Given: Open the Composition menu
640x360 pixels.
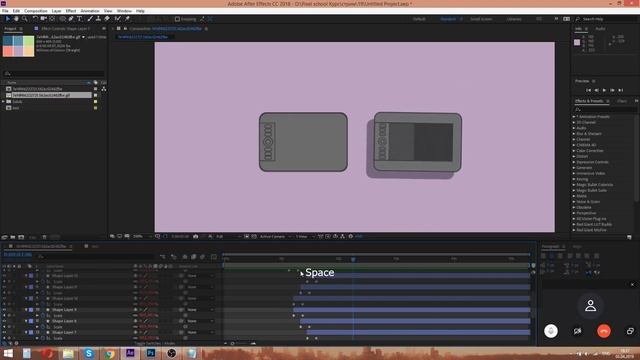Looking at the screenshot, I should tap(36, 11).
